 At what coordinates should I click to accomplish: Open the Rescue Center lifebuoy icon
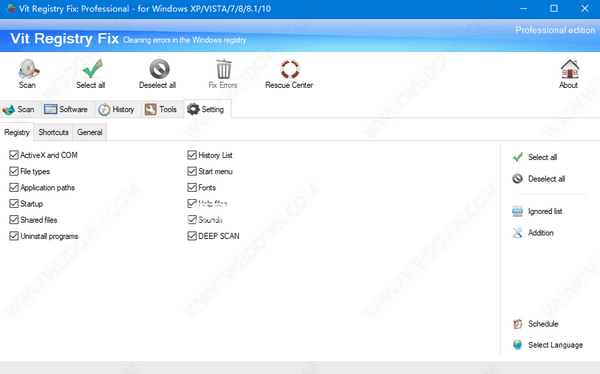290,69
